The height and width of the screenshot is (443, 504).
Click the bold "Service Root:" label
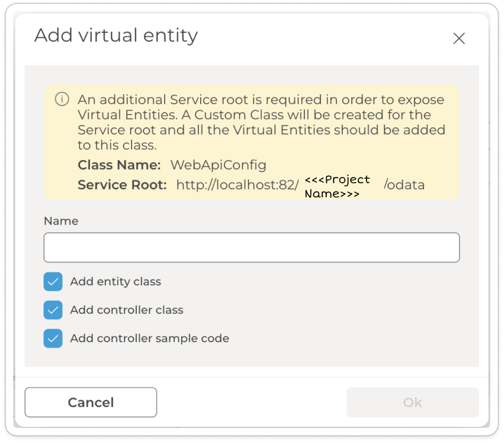(122, 185)
